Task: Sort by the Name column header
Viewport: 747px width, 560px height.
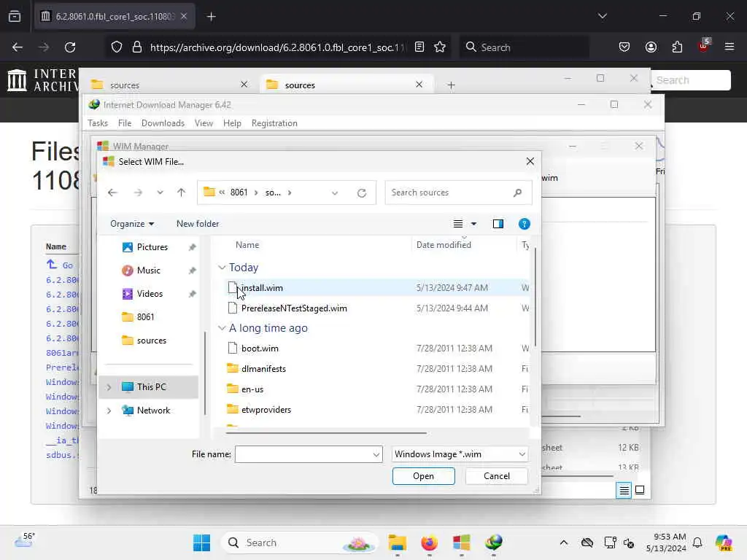Action: point(247,245)
